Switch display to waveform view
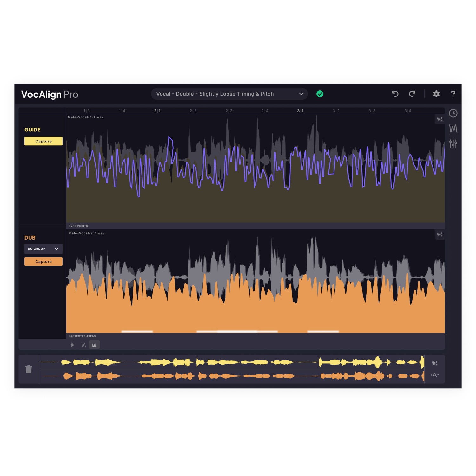The height and width of the screenshot is (476, 476). (73, 345)
